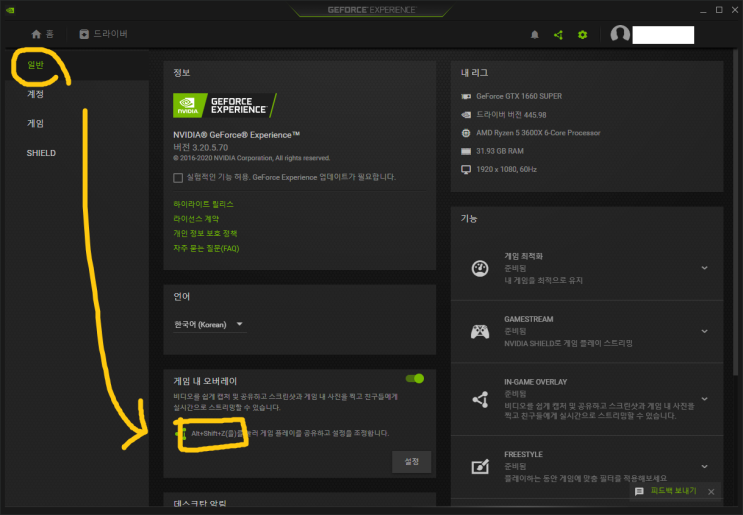743x515 pixels.
Task: Enable the 실험적인 기능 허용 checkbox
Action: click(x=178, y=178)
